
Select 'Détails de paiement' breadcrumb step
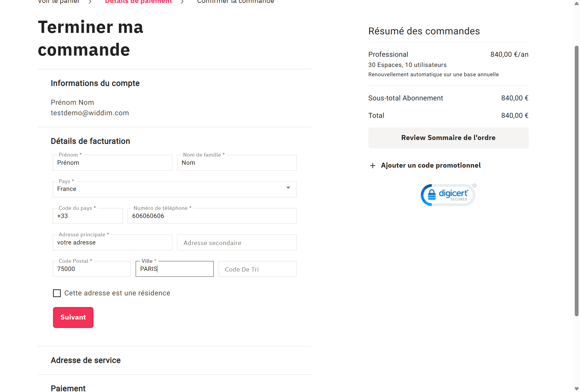pyautogui.click(x=139, y=2)
